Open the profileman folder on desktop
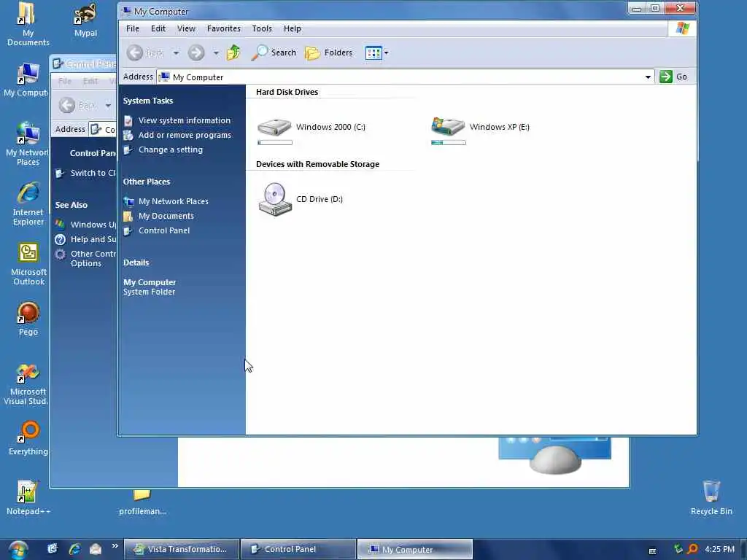 (142, 502)
